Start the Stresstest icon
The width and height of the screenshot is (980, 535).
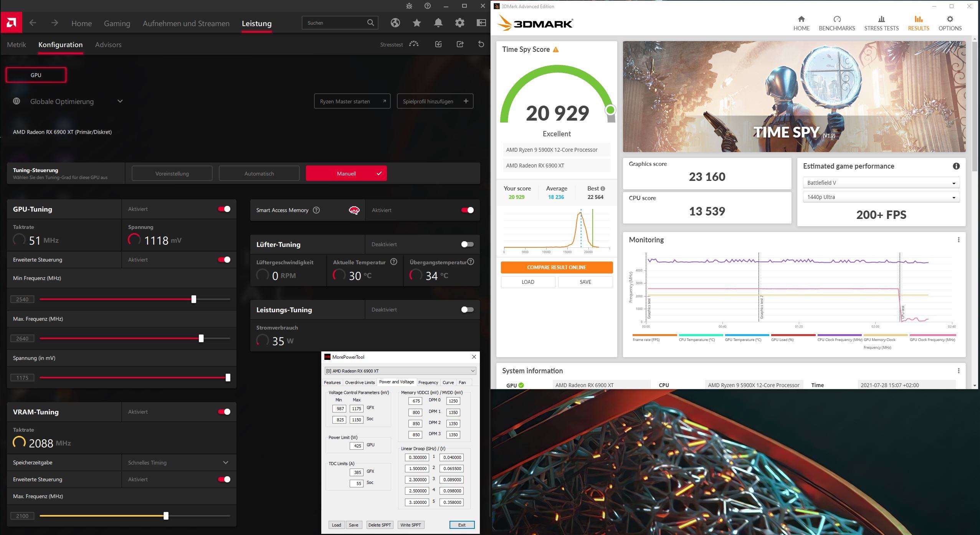click(414, 44)
